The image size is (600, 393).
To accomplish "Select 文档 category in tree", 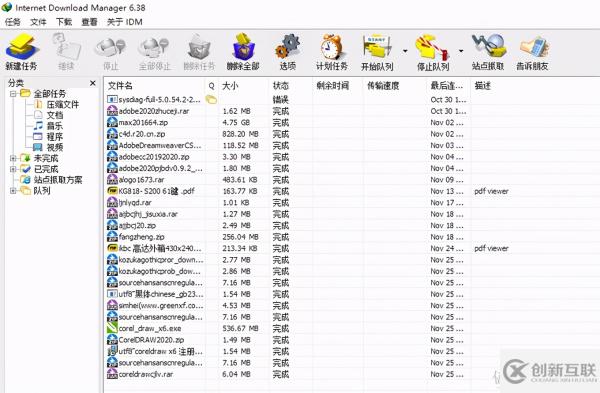I will [55, 115].
